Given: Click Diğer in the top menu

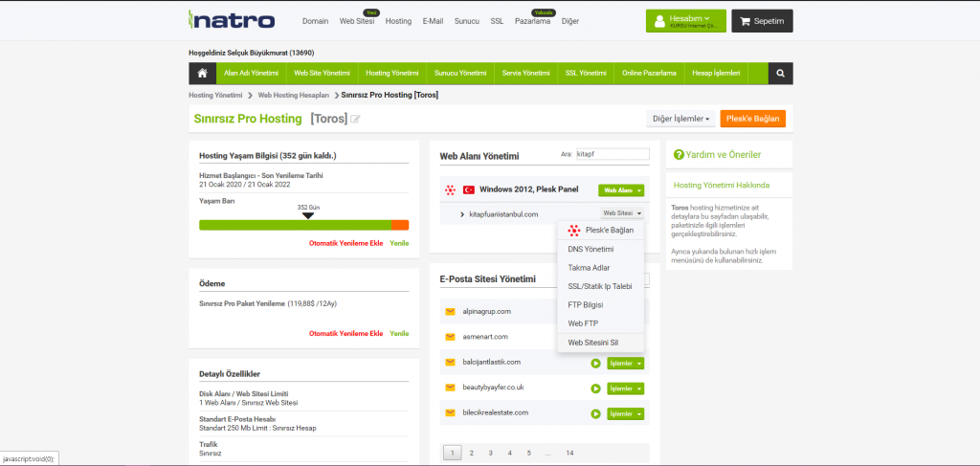Looking at the screenshot, I should click(x=570, y=21).
